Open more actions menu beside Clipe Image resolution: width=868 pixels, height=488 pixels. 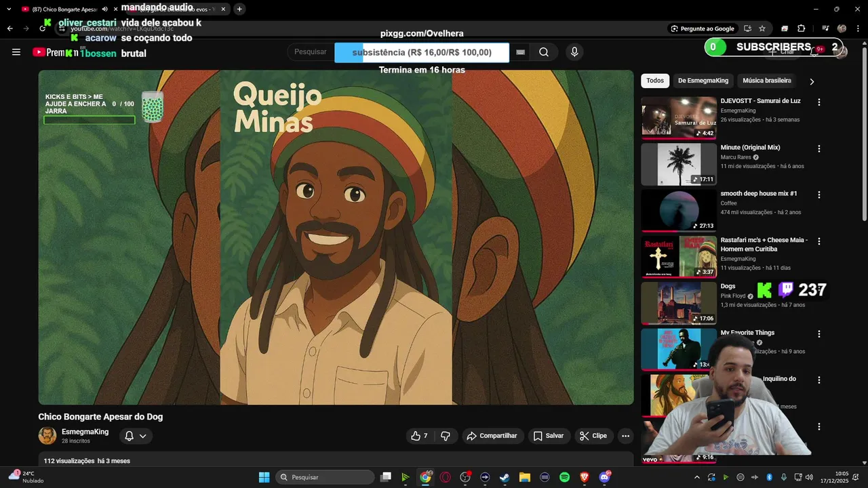(x=625, y=436)
